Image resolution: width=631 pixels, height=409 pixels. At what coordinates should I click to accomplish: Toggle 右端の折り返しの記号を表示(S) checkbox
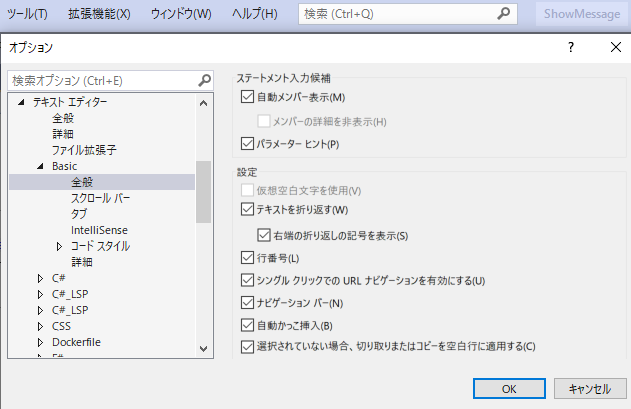pos(264,235)
